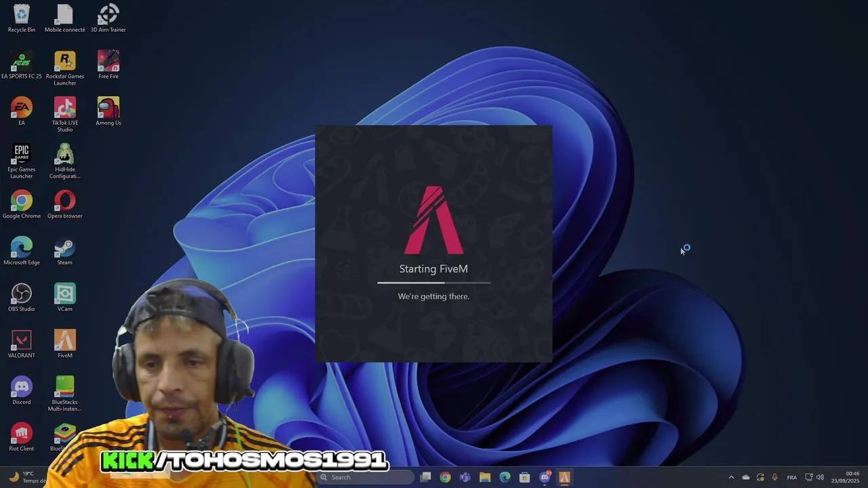The height and width of the screenshot is (488, 868).
Task: Select the FiveM desktop shortcut
Action: click(x=64, y=344)
